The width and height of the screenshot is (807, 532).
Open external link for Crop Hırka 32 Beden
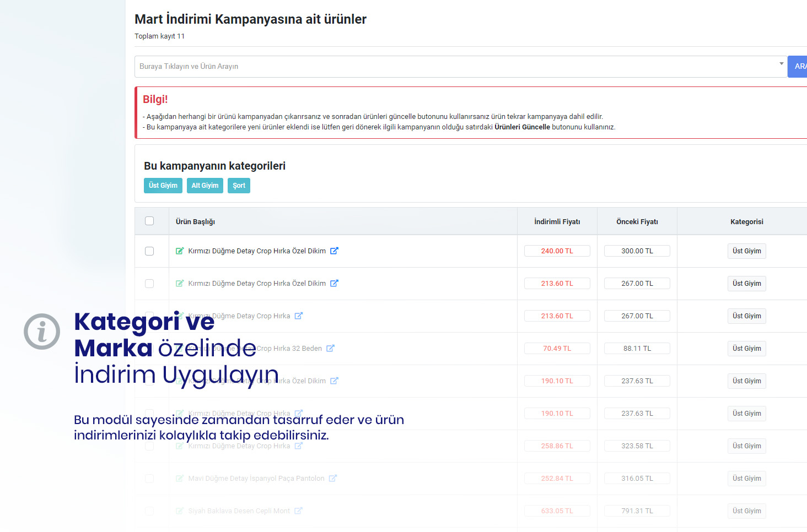[330, 349]
